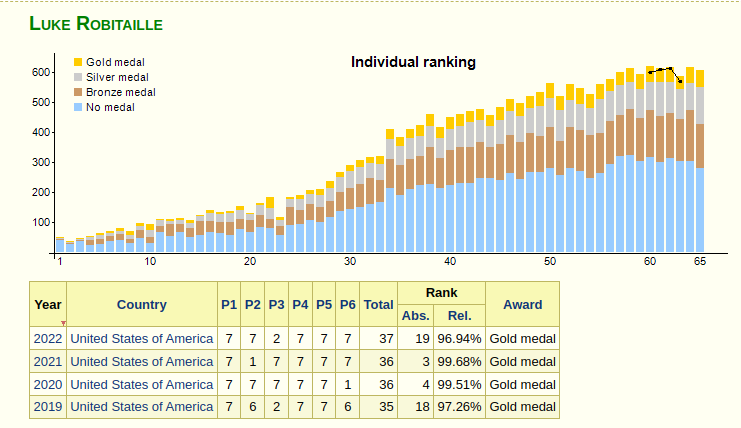Click the x-axis label 65
This screenshot has width=741, height=428.
700,261
